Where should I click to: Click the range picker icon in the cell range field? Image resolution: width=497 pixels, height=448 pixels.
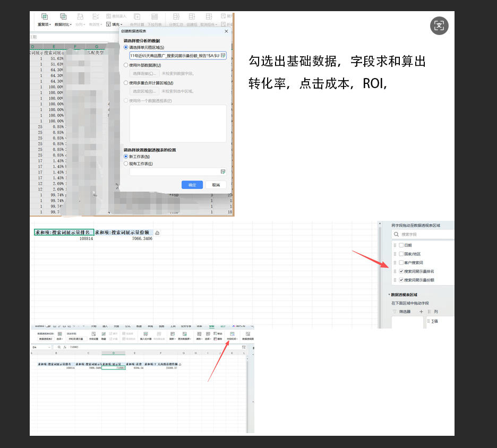point(223,55)
